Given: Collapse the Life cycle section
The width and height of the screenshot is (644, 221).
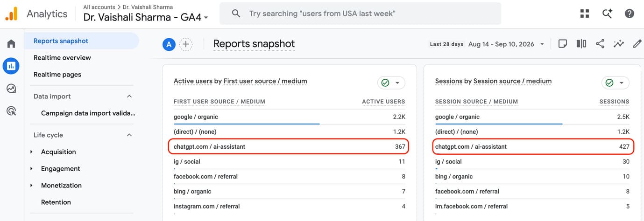Looking at the screenshot, I should point(129,135).
